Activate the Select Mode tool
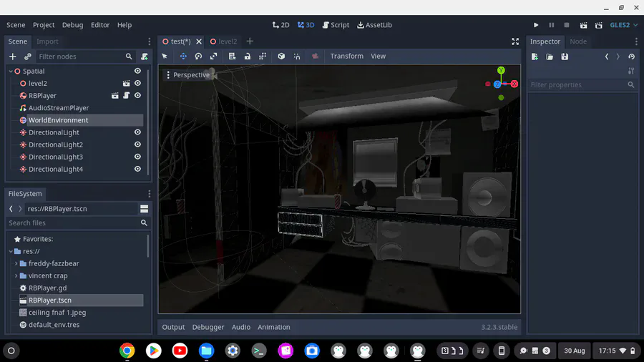This screenshot has height=362, width=644. pos(165,57)
